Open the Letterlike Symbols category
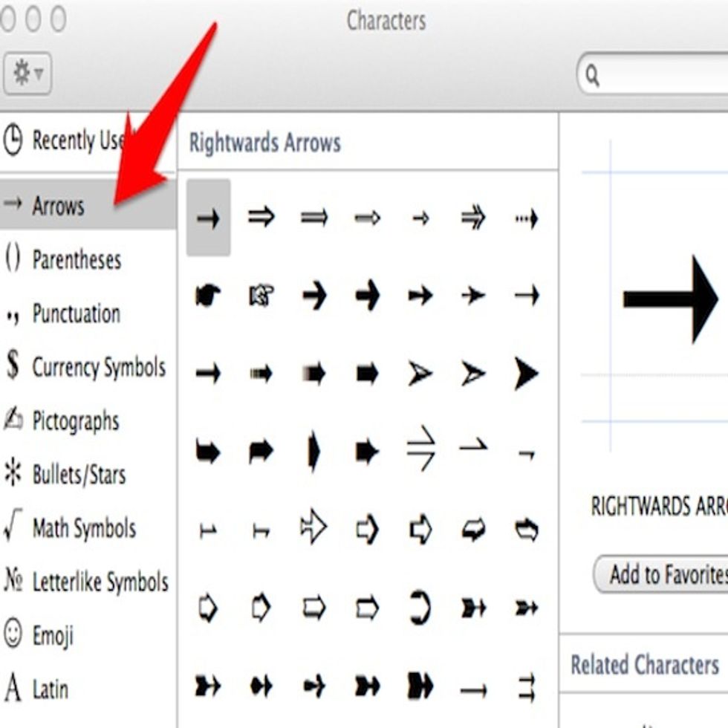The height and width of the screenshot is (728, 728). pyautogui.click(x=100, y=582)
